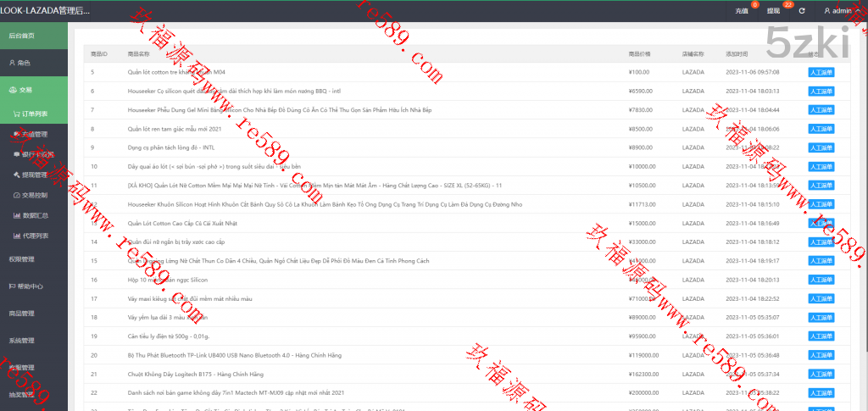Open the 商品管理 menu
Image resolution: width=868 pixels, height=411 pixels.
pyautogui.click(x=22, y=314)
